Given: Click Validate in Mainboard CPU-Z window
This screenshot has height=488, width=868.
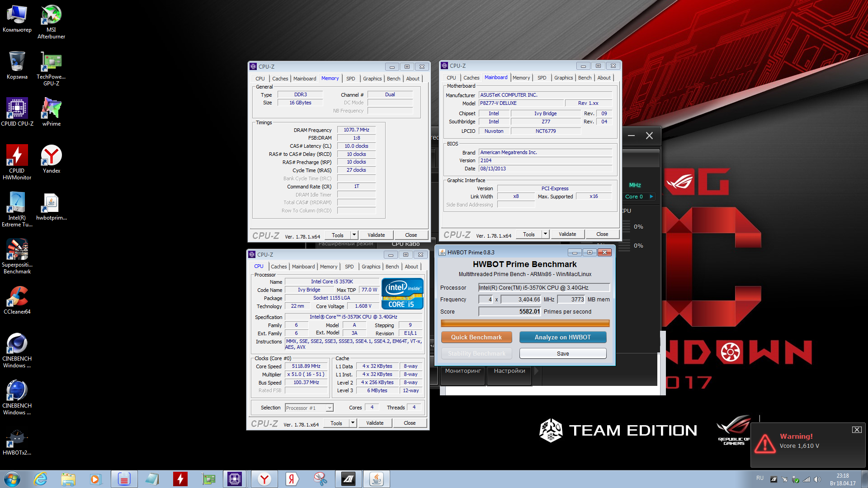Looking at the screenshot, I should tap(567, 234).
